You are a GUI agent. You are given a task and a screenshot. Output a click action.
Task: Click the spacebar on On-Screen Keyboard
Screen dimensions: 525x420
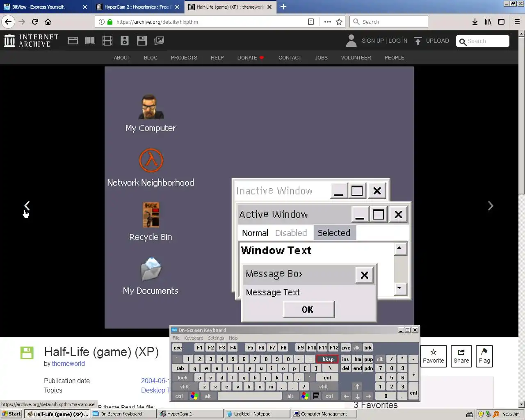click(x=250, y=396)
